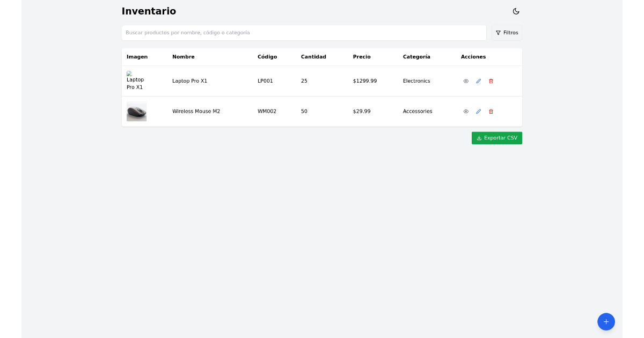
Task: Click the Categoría column header
Action: click(416, 56)
